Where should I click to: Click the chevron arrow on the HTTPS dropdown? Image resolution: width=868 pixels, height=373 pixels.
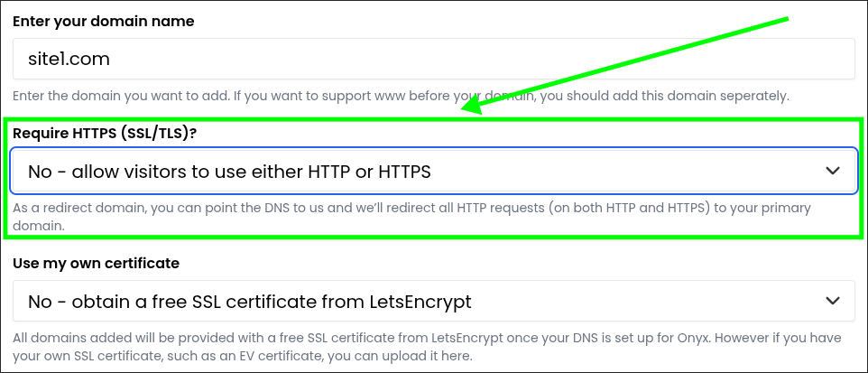833,171
